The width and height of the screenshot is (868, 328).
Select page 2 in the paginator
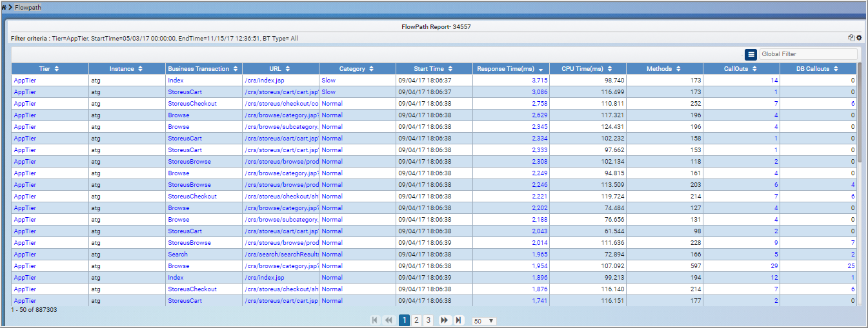pos(416,320)
